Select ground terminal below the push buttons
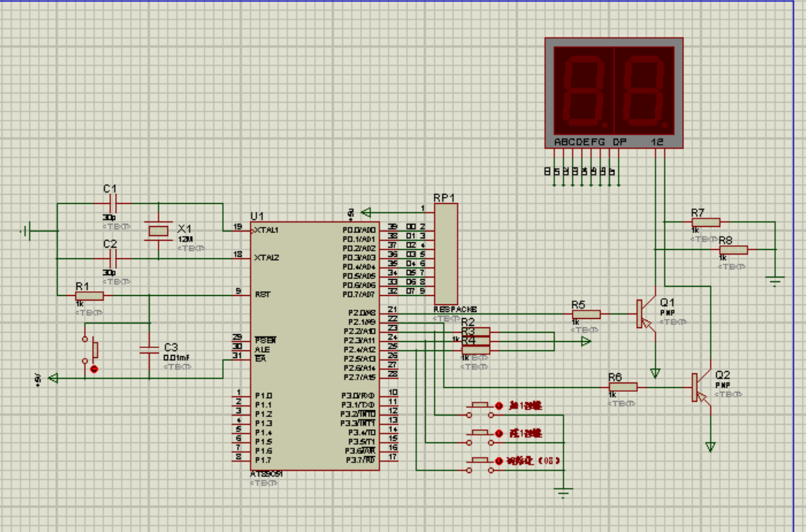806x532 pixels. click(x=564, y=493)
